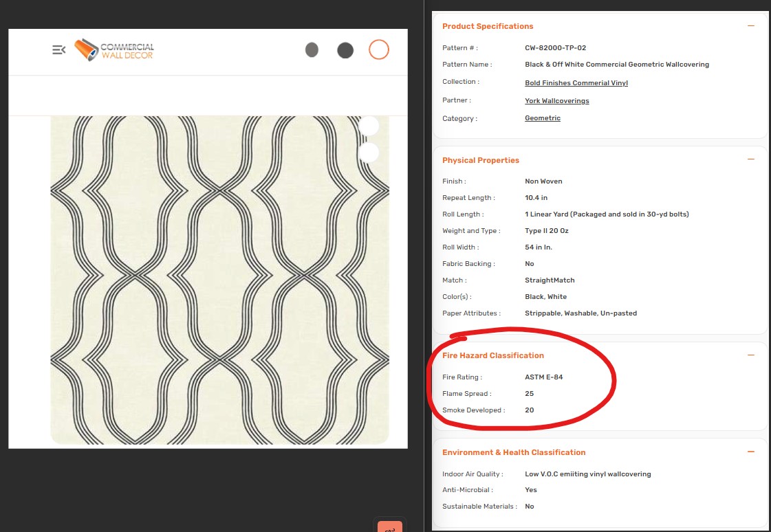Click the scrollbar on the right edge
The width and height of the screenshot is (771, 532).
point(768,268)
